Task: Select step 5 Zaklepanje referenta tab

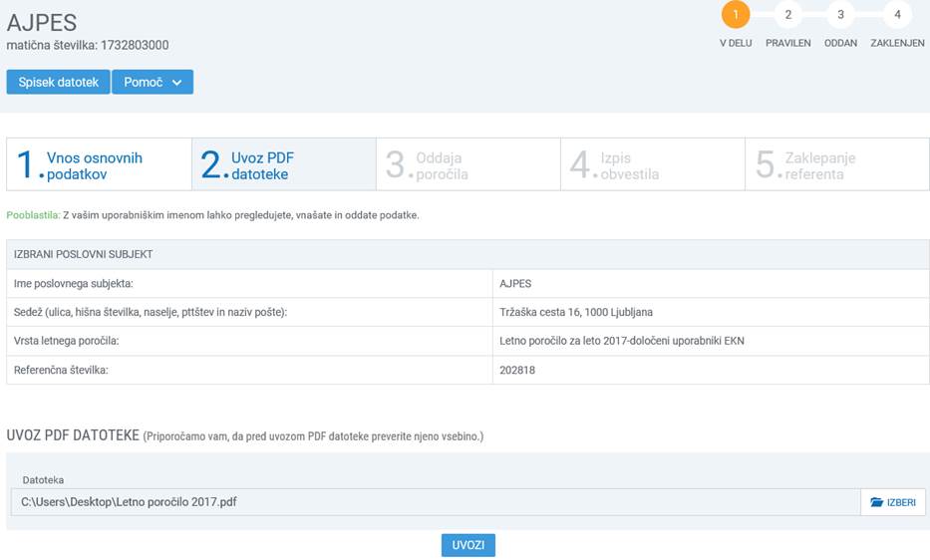Action: pos(837,164)
